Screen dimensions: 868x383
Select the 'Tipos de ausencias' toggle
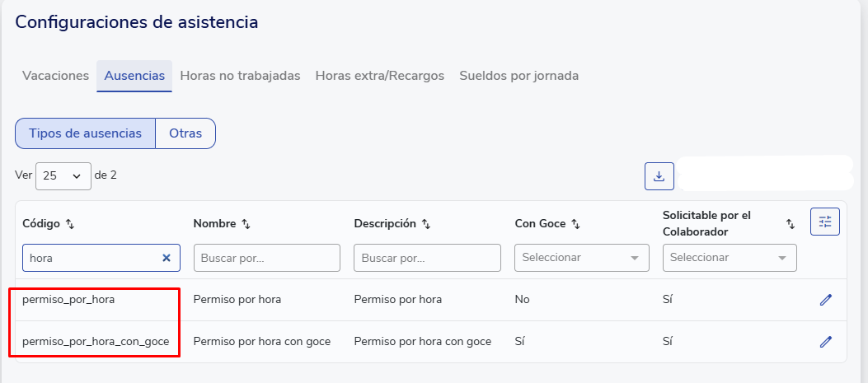[x=85, y=133]
